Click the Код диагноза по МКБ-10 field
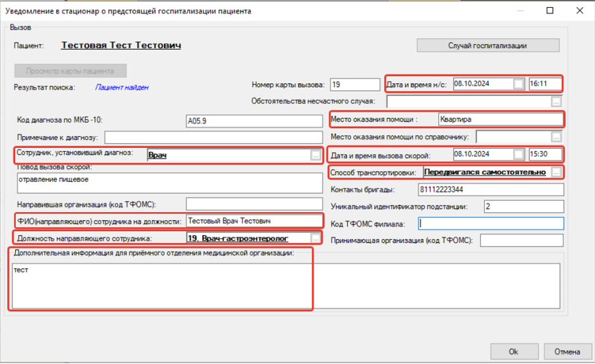The height and width of the screenshot is (364, 595). pos(254,121)
